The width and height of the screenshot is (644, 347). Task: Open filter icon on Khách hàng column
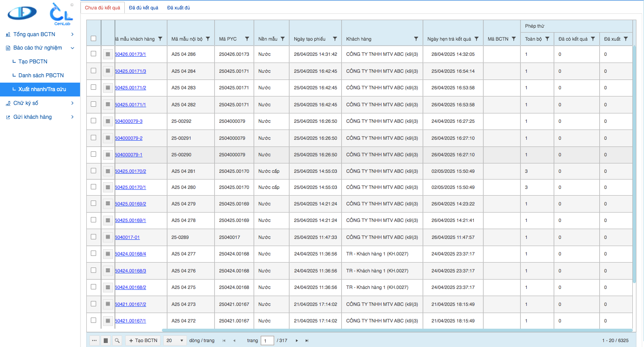click(416, 39)
